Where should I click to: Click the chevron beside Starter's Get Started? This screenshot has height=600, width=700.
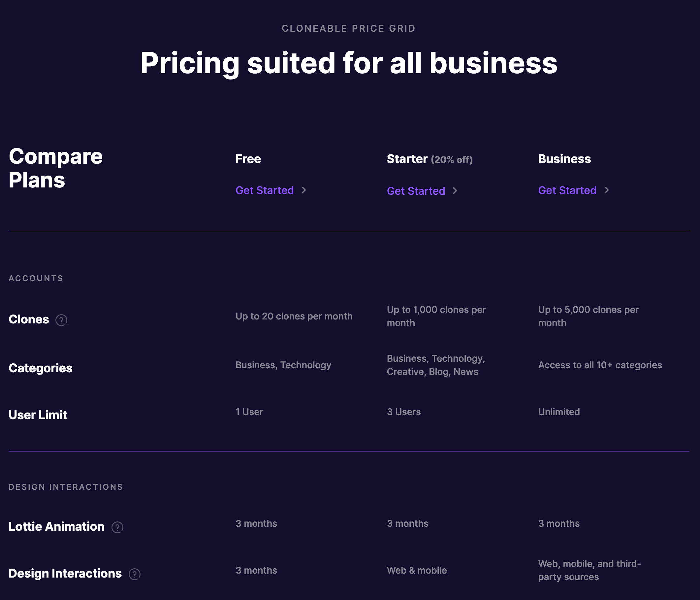click(x=456, y=191)
